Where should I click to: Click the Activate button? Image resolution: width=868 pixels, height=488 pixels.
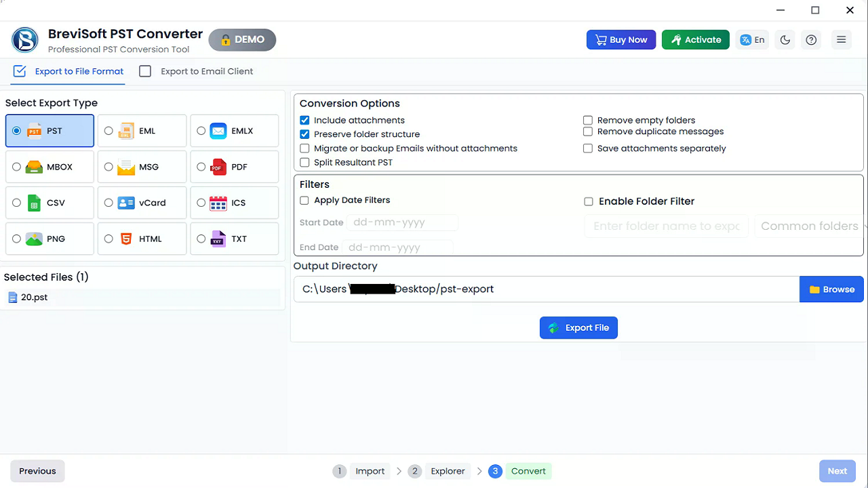point(696,40)
